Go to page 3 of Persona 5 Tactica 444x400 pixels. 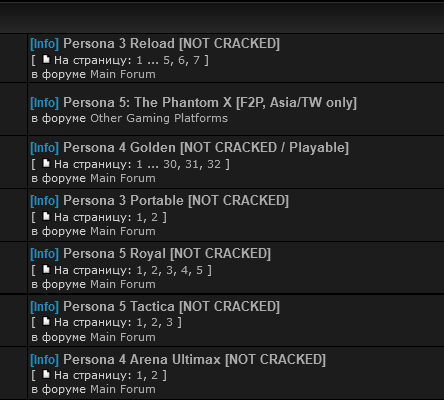(x=169, y=322)
